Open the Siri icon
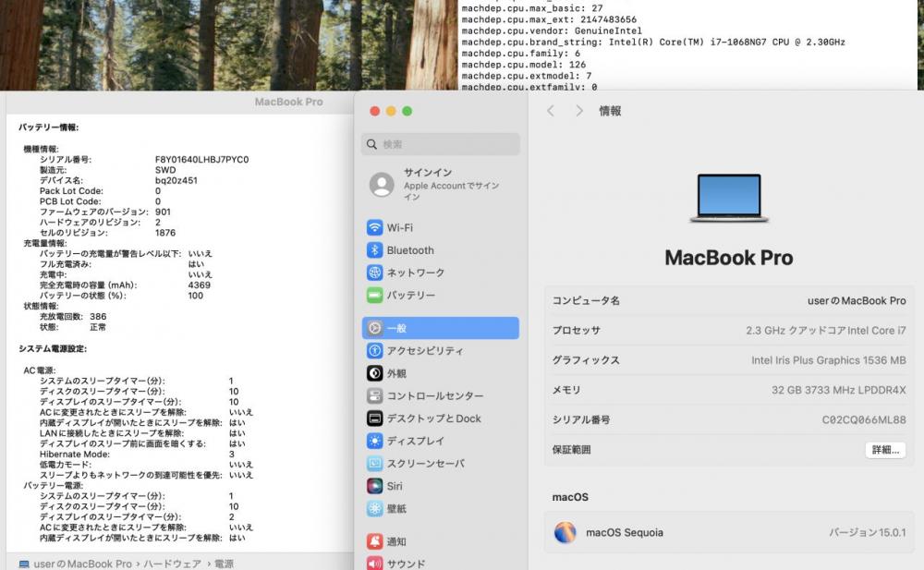The image size is (924, 570). pyautogui.click(x=374, y=486)
